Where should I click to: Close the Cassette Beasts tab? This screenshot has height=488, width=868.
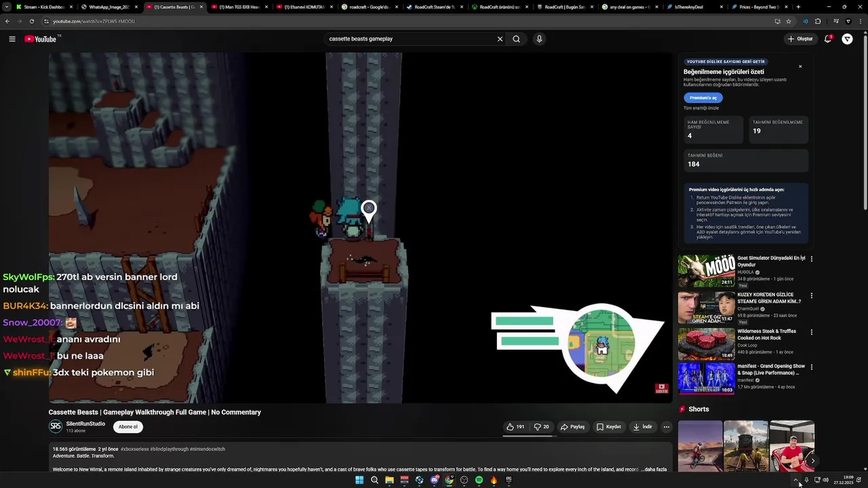coord(201,7)
